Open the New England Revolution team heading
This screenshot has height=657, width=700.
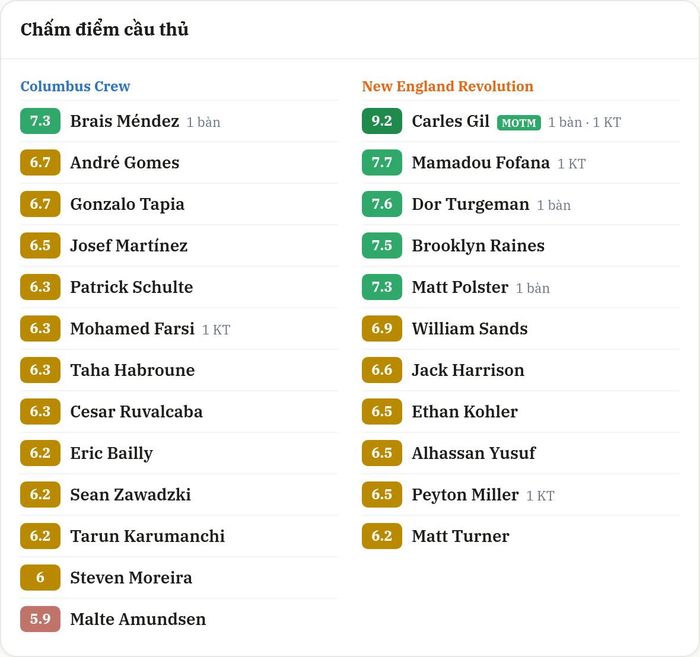coord(447,86)
